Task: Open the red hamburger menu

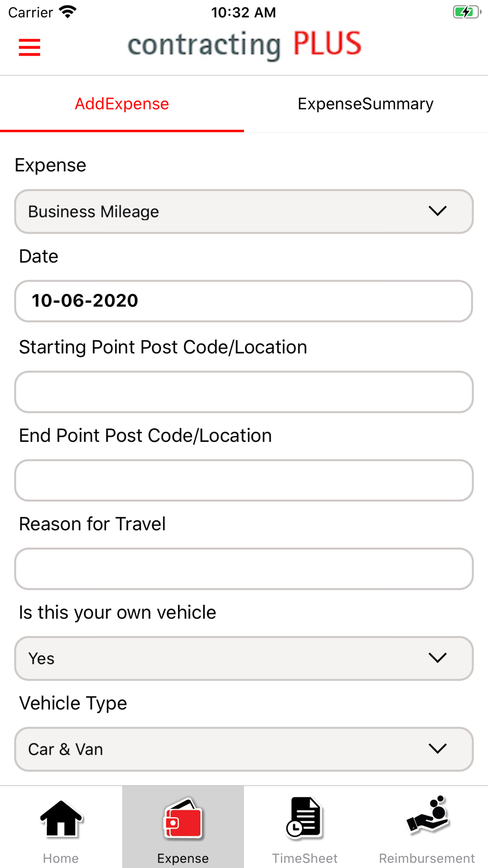Action: tap(29, 47)
